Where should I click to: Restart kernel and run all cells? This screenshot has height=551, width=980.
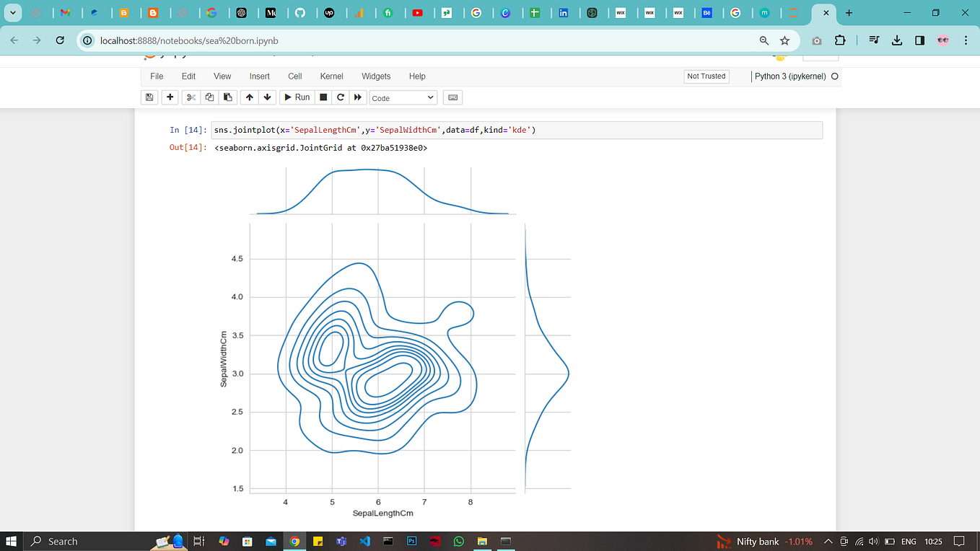[x=358, y=97]
